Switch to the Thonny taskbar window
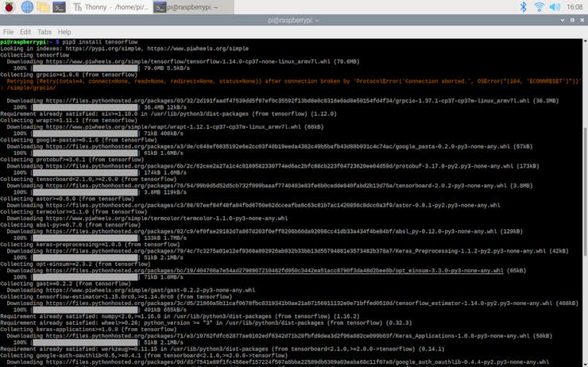This screenshot has height=367, width=588. [111, 7]
